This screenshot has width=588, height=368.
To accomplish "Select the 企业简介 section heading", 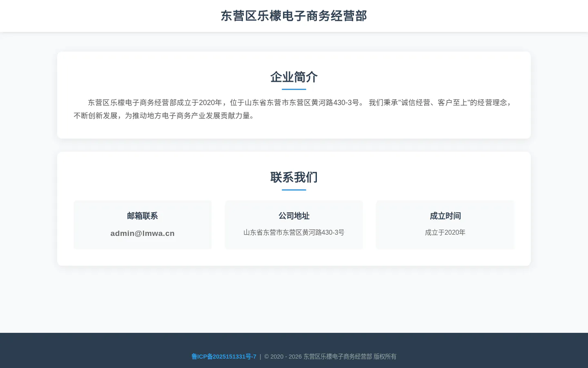I will click(294, 77).
